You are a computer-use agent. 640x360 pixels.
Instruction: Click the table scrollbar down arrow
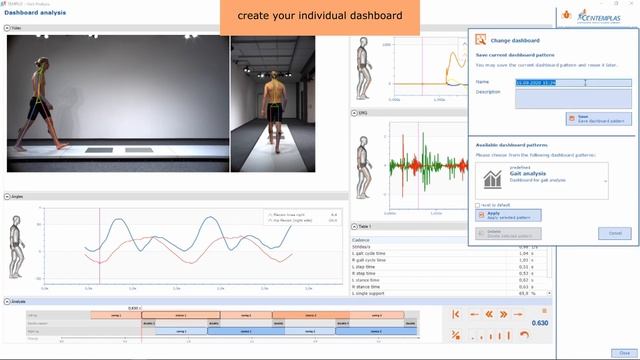point(549,293)
